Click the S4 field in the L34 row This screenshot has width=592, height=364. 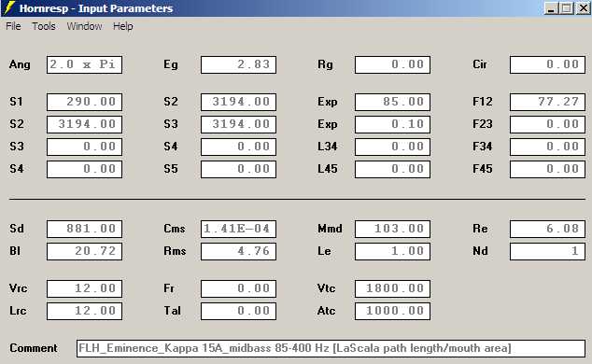(x=239, y=147)
